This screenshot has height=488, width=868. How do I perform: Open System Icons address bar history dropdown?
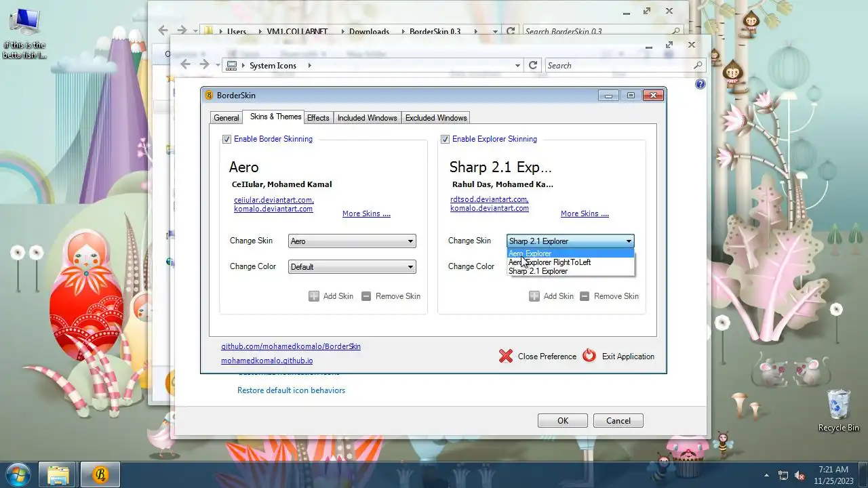[517, 66]
